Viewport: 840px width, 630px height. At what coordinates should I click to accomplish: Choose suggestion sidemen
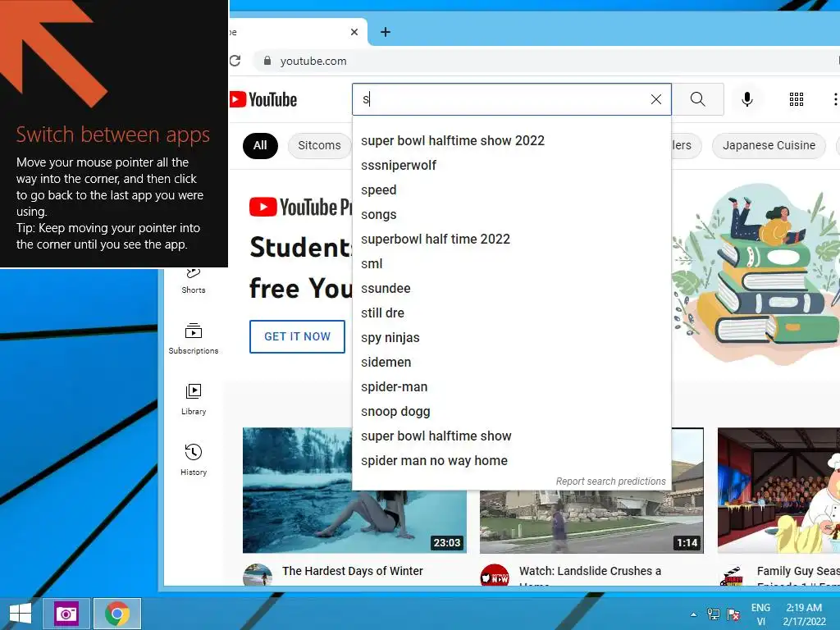[x=512, y=363]
